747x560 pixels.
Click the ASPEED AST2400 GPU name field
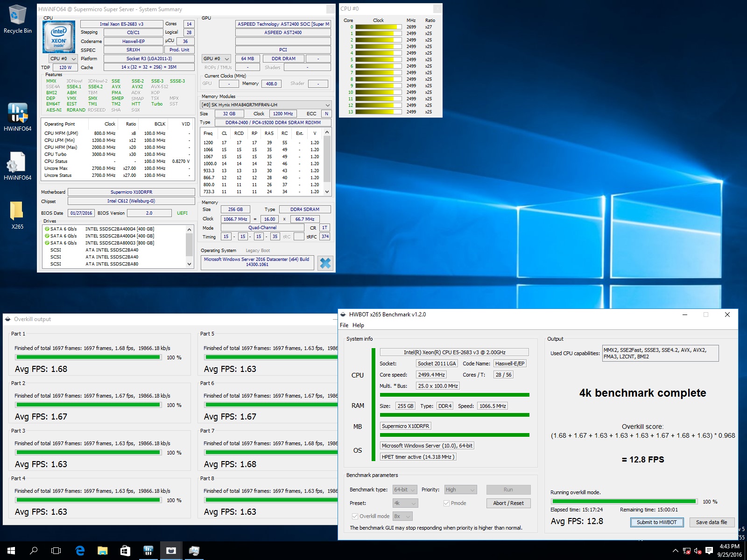coord(283,33)
